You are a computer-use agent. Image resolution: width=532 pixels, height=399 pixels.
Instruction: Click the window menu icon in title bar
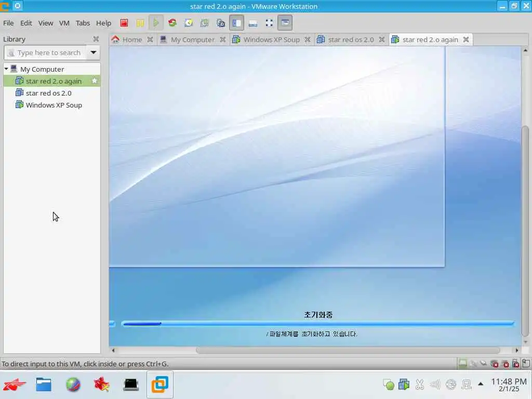pyautogui.click(x=17, y=6)
